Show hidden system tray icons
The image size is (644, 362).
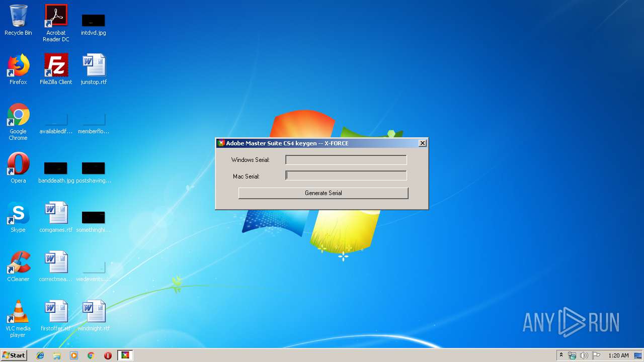click(561, 355)
